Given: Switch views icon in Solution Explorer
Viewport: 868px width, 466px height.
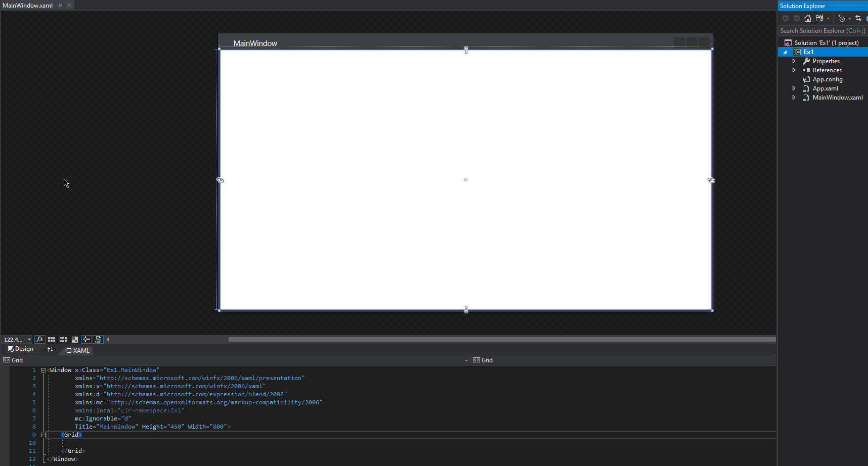Looking at the screenshot, I should [x=819, y=18].
